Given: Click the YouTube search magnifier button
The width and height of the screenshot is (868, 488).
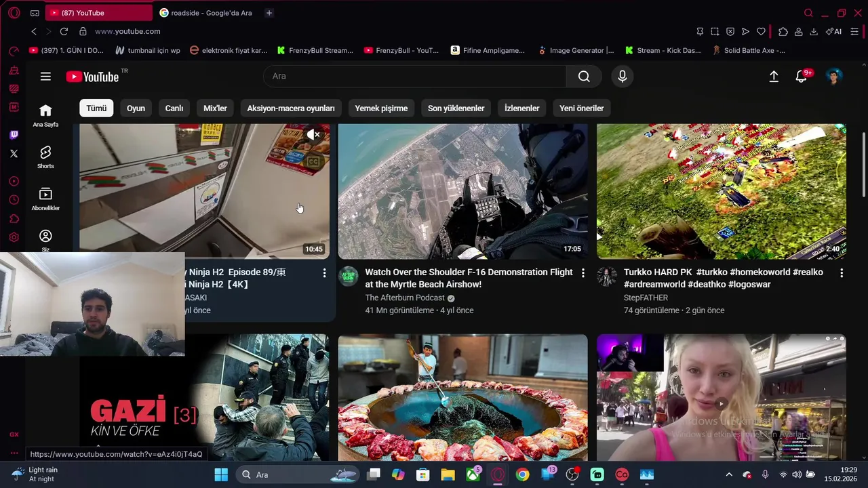Looking at the screenshot, I should pyautogui.click(x=584, y=77).
